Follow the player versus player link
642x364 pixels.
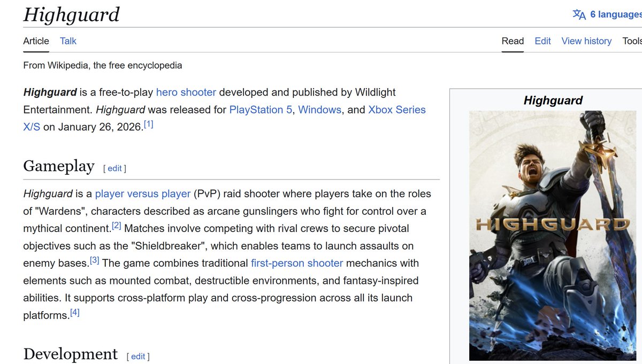pos(143,193)
